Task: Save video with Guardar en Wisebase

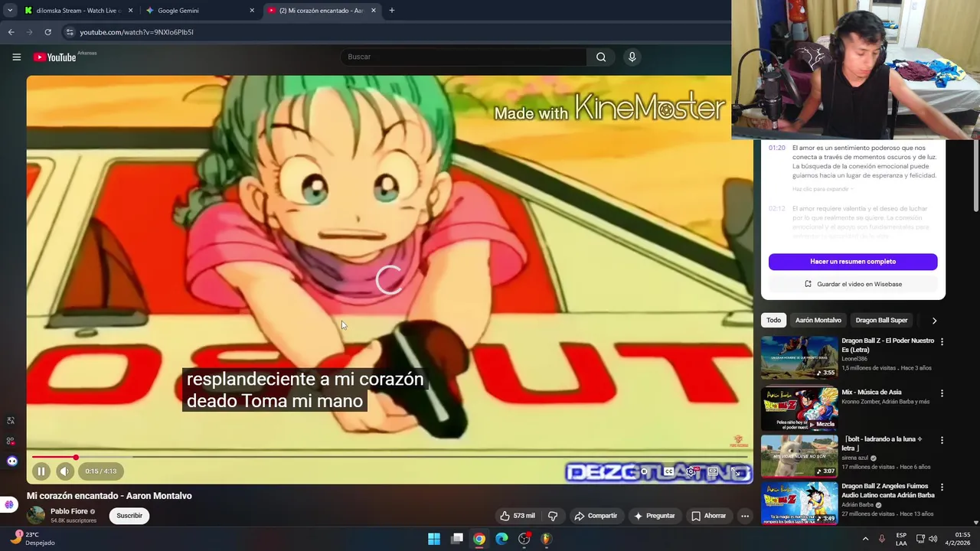Action: (853, 284)
